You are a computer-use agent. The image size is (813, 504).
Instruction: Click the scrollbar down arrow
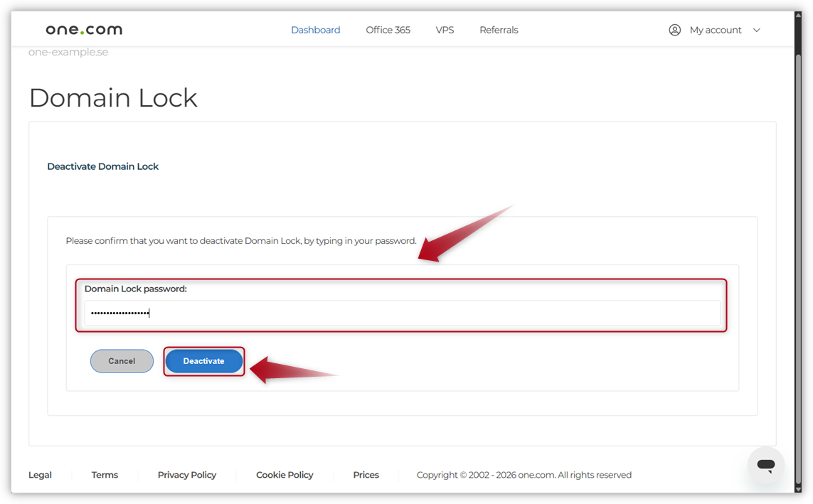798,489
